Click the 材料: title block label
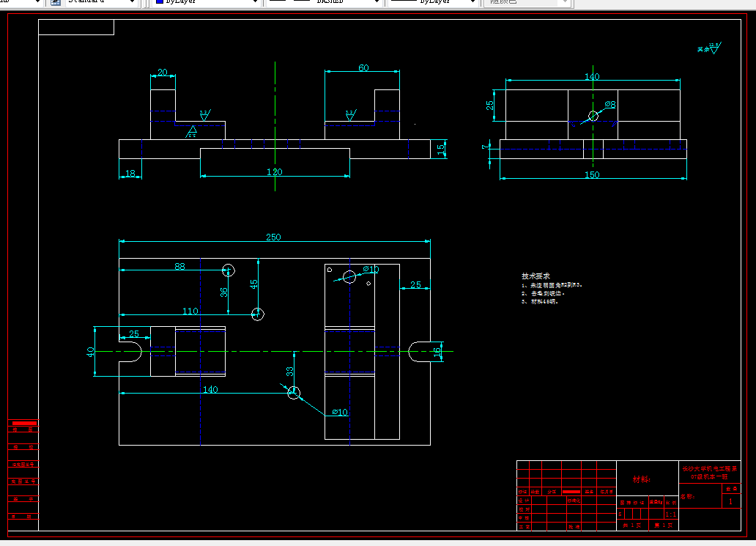The image size is (756, 546). pos(641,479)
